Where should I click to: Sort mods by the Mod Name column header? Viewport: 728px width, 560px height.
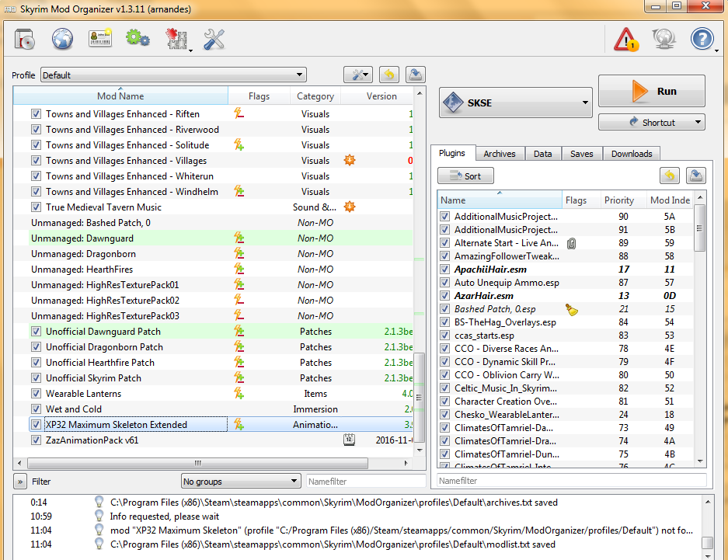coord(120,96)
